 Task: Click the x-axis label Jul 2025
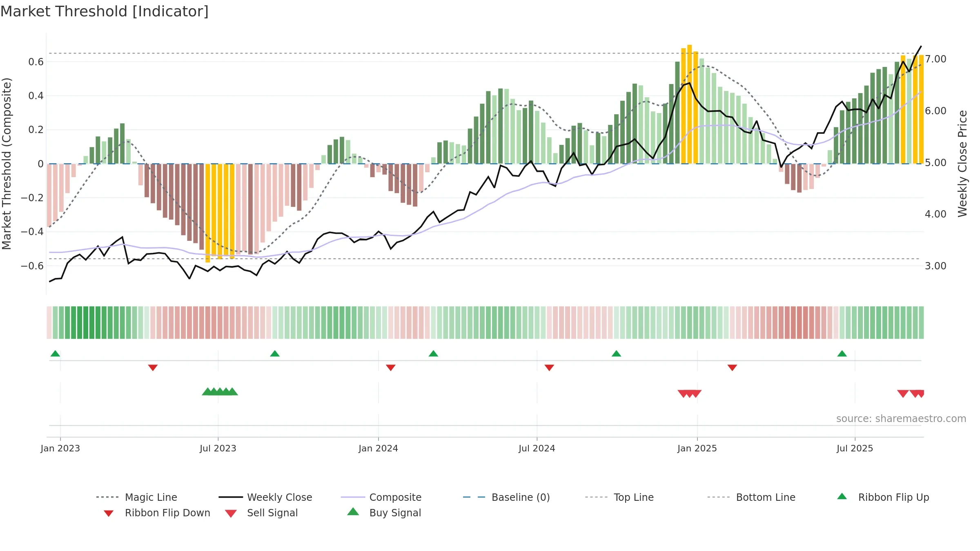(855, 448)
